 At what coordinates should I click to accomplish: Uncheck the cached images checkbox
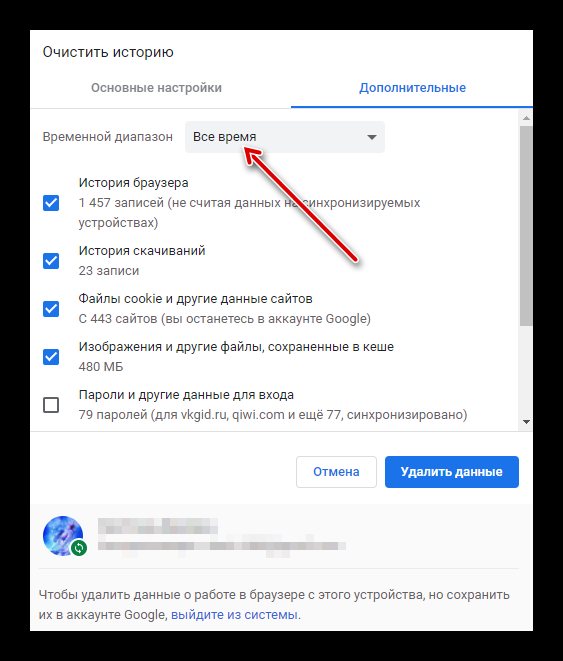(x=51, y=357)
